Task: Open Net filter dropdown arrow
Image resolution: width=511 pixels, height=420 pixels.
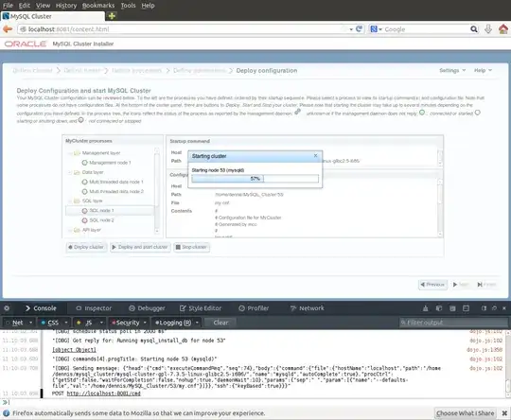Action: click(31, 323)
